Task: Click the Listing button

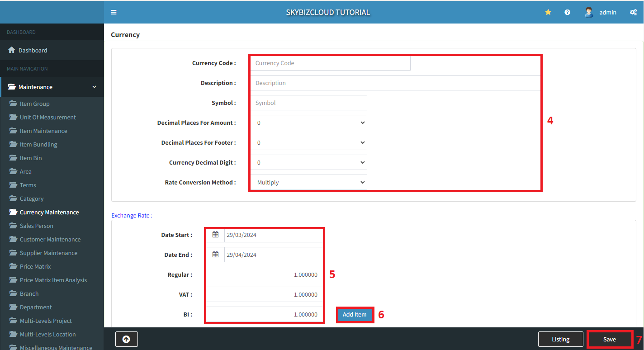Action: pyautogui.click(x=560, y=339)
